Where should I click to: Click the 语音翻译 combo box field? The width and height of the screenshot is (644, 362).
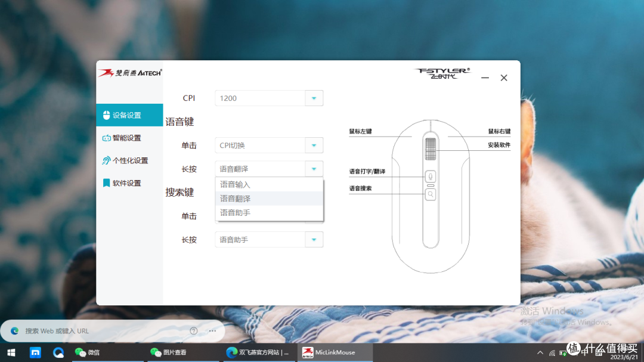(260, 169)
